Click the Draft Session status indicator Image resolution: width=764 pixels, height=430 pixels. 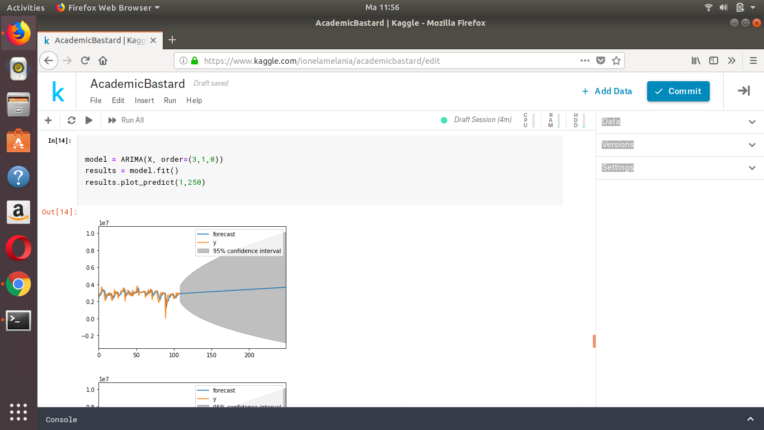[477, 120]
